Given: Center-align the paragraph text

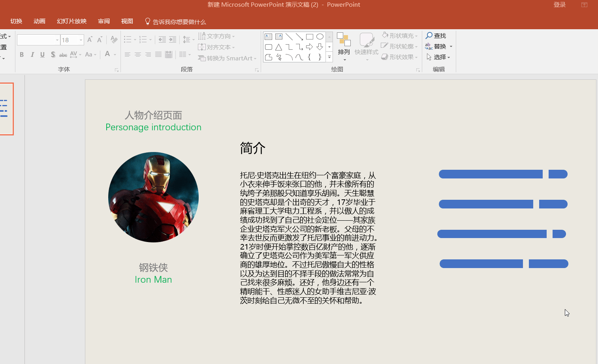Looking at the screenshot, I should pyautogui.click(x=138, y=54).
